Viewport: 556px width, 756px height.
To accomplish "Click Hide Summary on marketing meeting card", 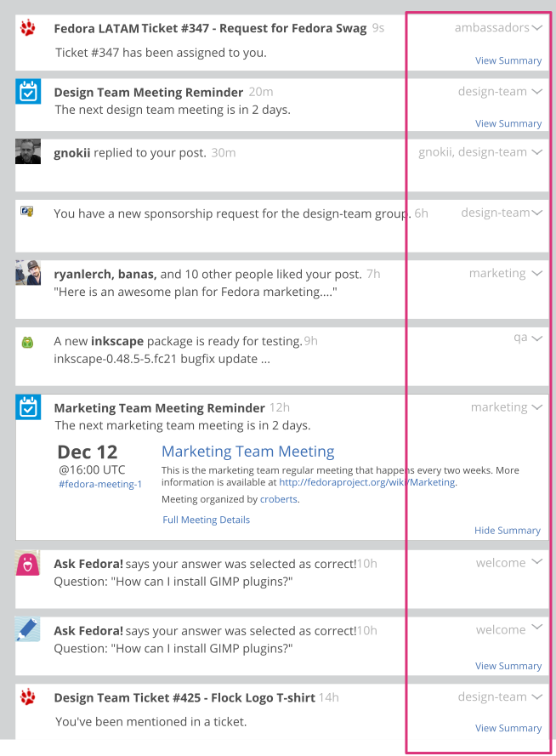I will click(x=508, y=531).
